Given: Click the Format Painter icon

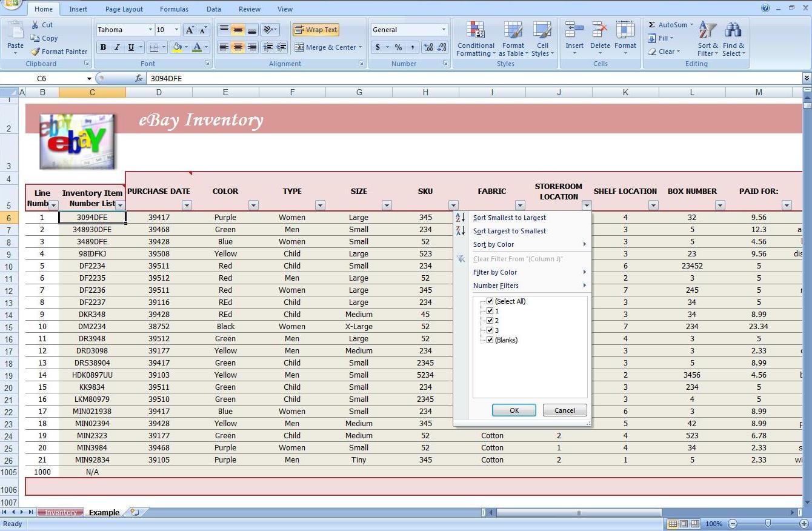Looking at the screenshot, I should (36, 52).
